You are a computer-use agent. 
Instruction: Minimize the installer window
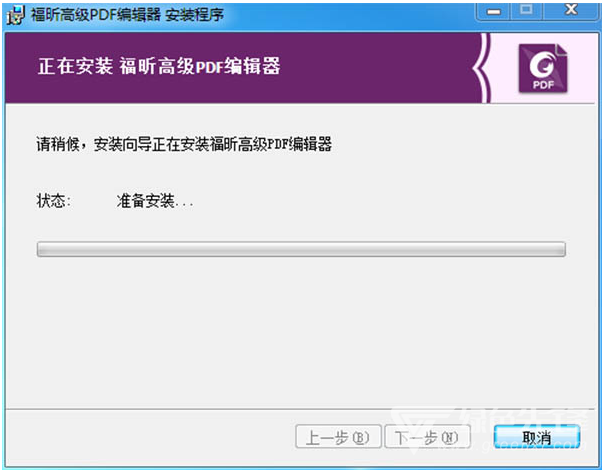[x=493, y=12]
